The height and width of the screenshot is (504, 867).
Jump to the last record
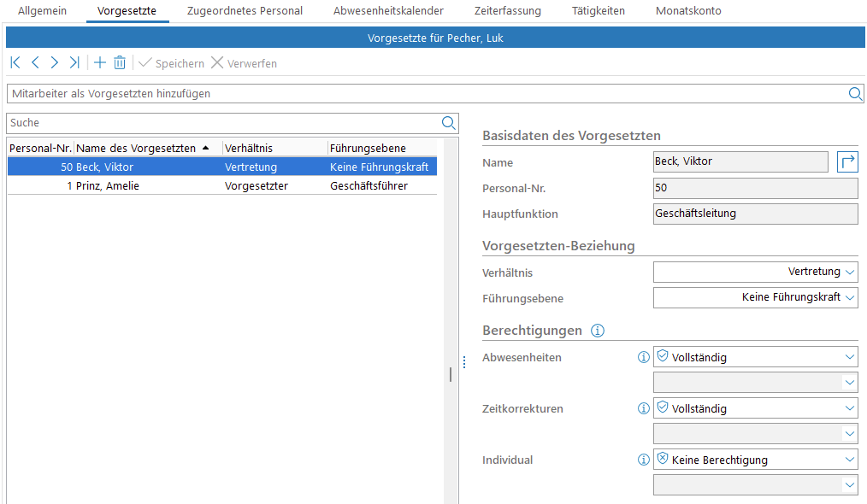pyautogui.click(x=74, y=62)
